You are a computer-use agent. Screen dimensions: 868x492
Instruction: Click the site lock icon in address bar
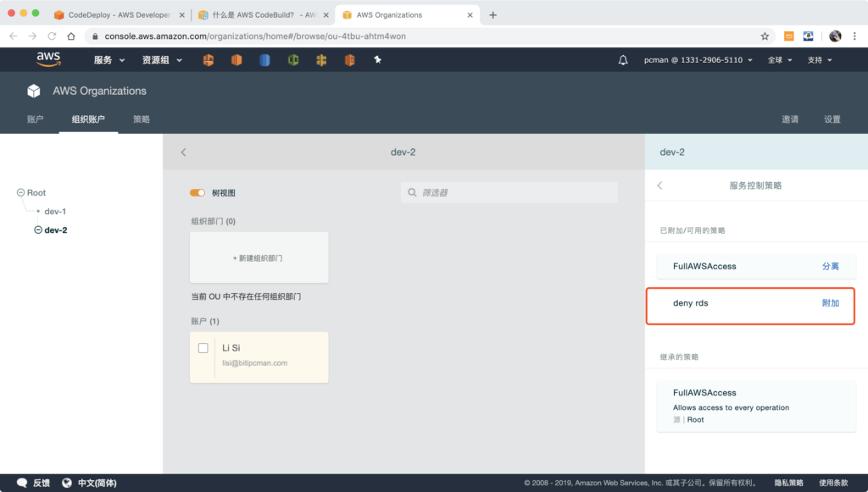pyautogui.click(x=95, y=36)
